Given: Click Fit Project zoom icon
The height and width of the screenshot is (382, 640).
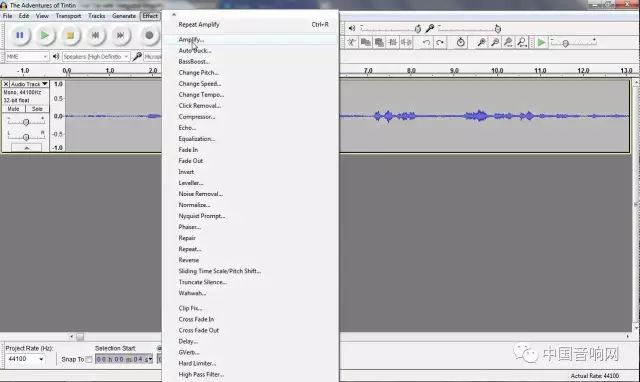Looking at the screenshot, I should tap(522, 42).
